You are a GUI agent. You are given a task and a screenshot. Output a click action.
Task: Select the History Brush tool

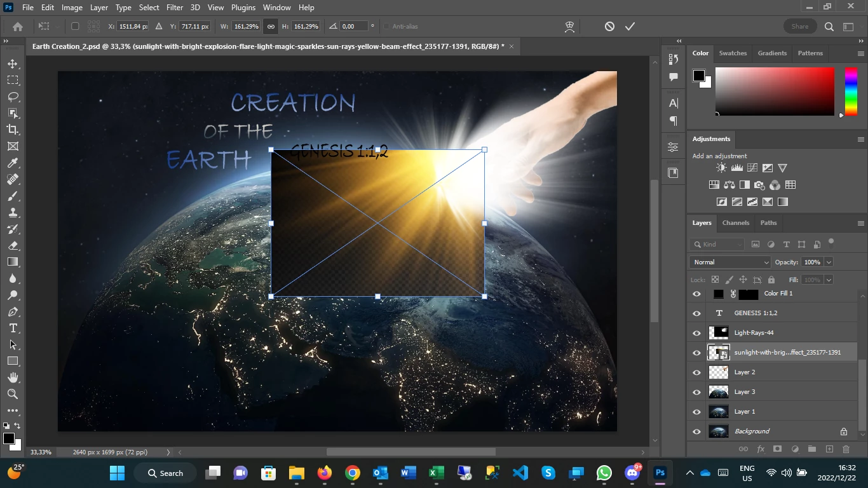(x=13, y=229)
